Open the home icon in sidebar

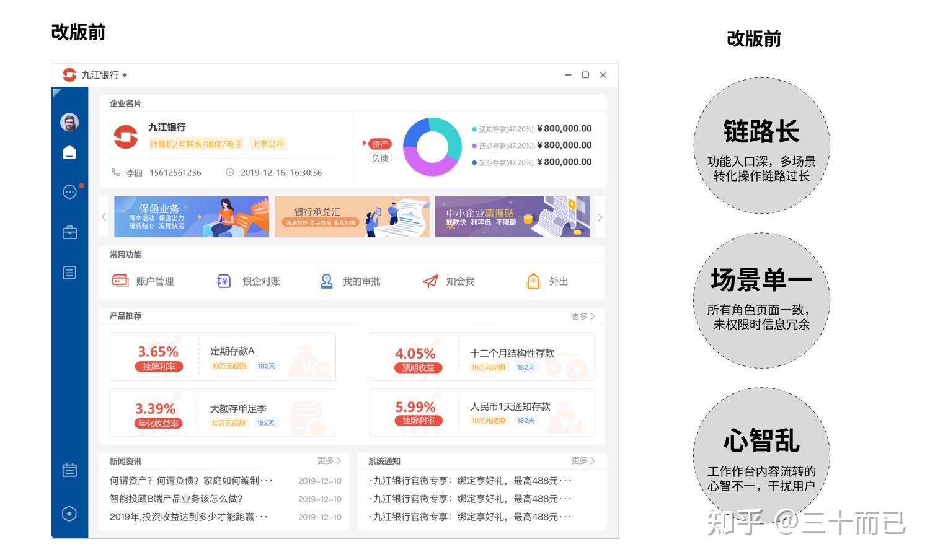click(x=69, y=152)
